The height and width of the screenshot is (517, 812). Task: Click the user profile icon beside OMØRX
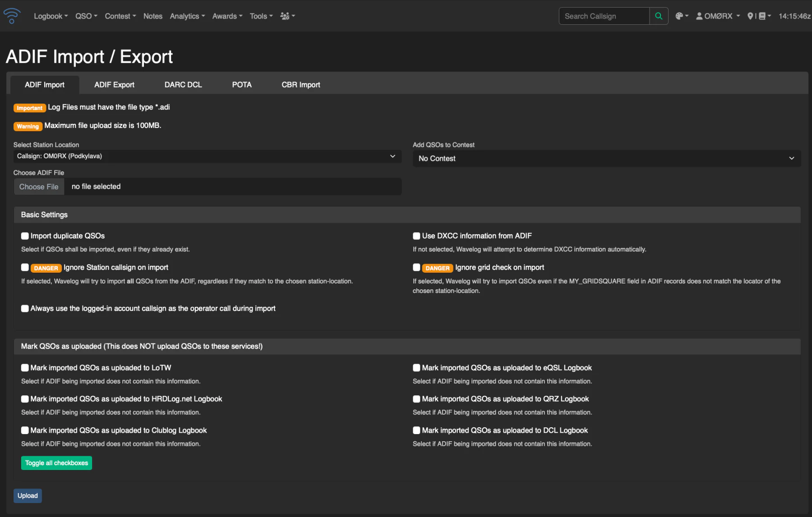tap(699, 16)
